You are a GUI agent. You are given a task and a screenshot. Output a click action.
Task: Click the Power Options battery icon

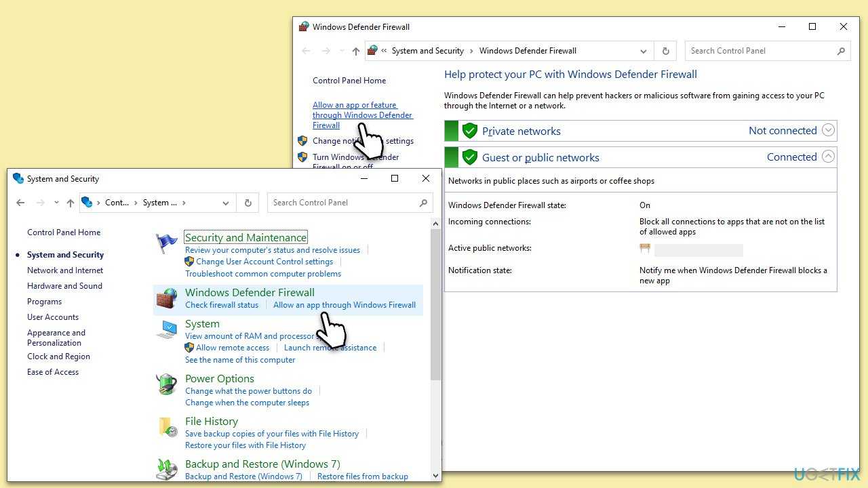pyautogui.click(x=167, y=384)
